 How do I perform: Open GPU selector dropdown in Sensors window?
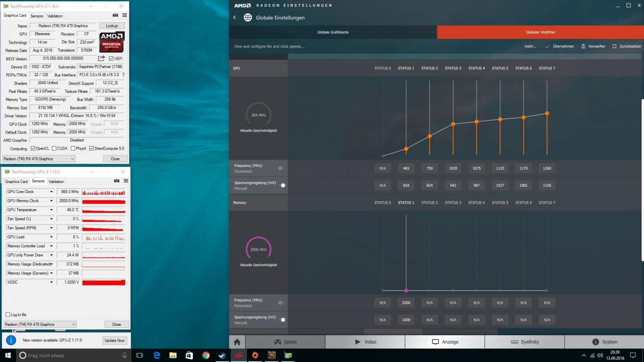pyautogui.click(x=40, y=324)
